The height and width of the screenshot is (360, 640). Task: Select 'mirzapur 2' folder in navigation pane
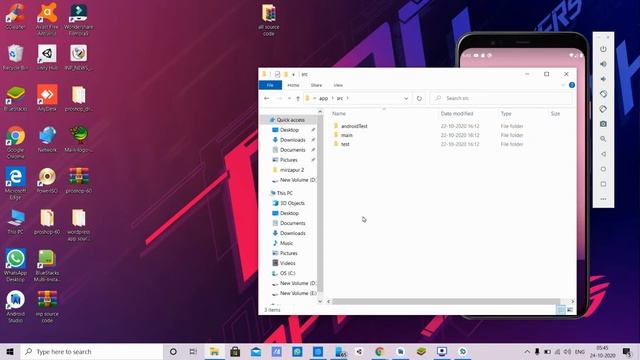coord(291,170)
